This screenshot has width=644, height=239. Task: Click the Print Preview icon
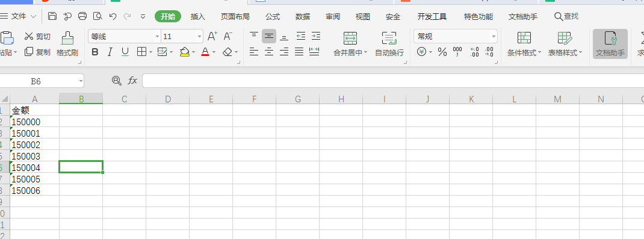coord(98,16)
